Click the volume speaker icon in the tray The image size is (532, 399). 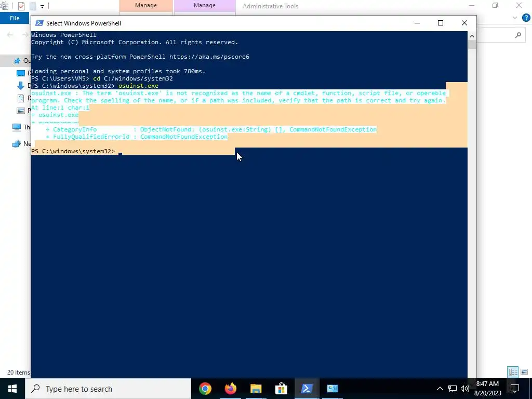click(x=465, y=389)
